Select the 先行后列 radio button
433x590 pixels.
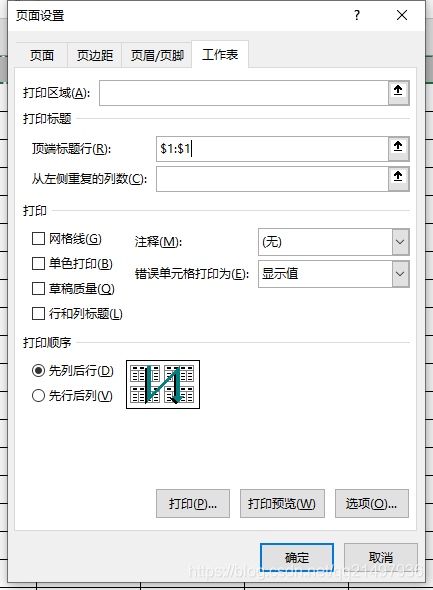(38, 395)
